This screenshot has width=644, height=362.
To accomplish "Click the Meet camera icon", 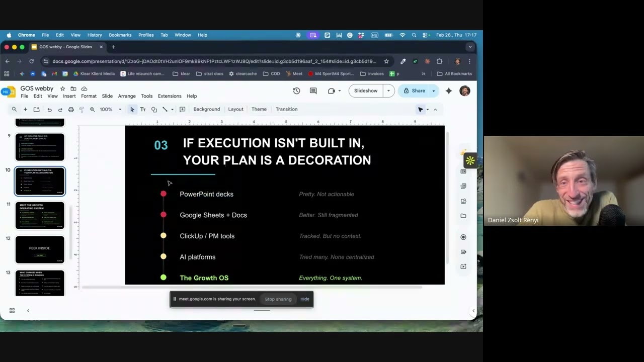I will pos(331,91).
